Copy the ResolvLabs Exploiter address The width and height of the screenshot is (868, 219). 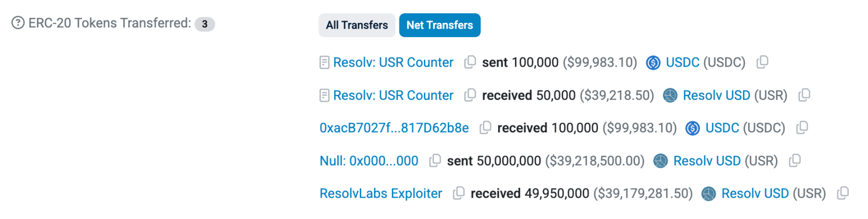coord(459,194)
